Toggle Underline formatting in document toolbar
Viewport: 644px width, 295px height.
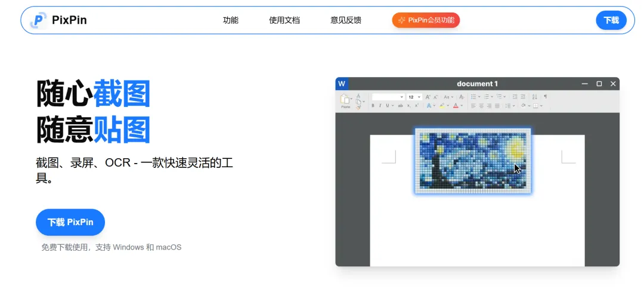pos(388,105)
